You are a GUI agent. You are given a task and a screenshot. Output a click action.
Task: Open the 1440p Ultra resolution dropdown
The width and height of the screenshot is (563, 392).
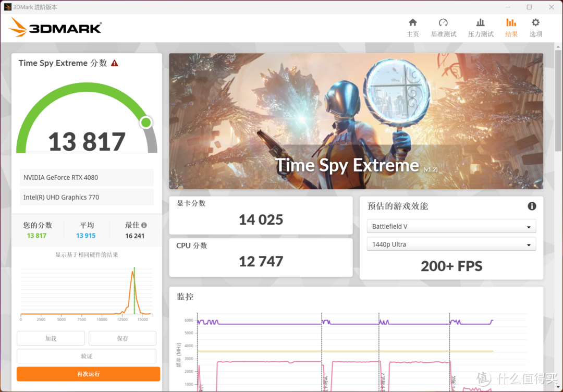[x=451, y=244]
